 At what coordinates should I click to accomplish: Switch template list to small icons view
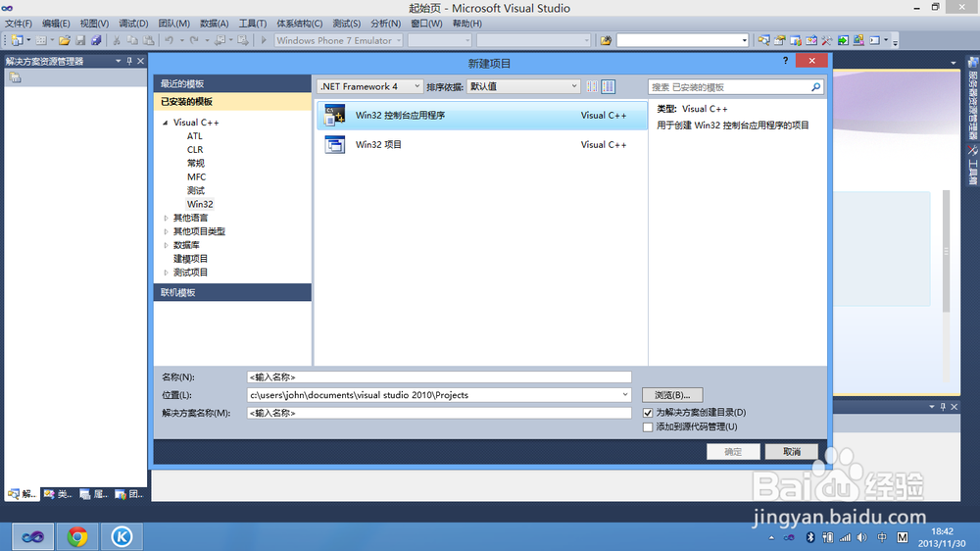pyautogui.click(x=592, y=86)
